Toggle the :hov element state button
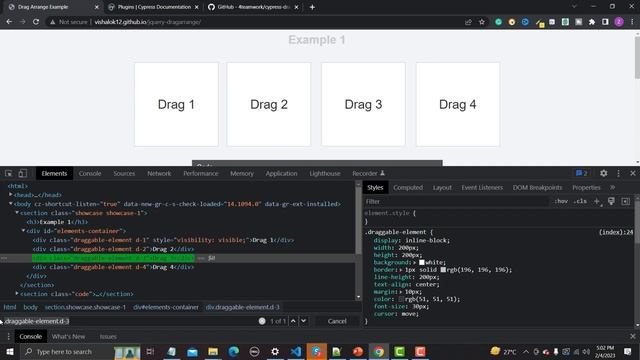This screenshot has width=640, height=360. point(561,201)
